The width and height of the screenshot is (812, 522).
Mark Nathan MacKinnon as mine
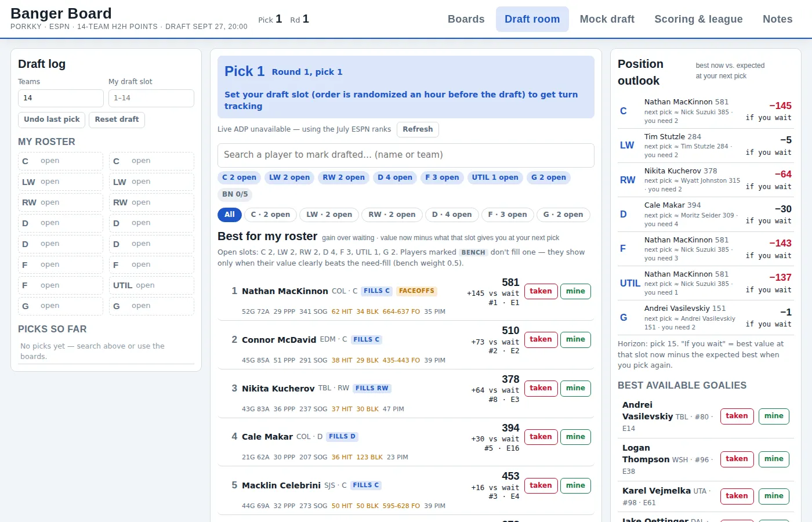(575, 291)
